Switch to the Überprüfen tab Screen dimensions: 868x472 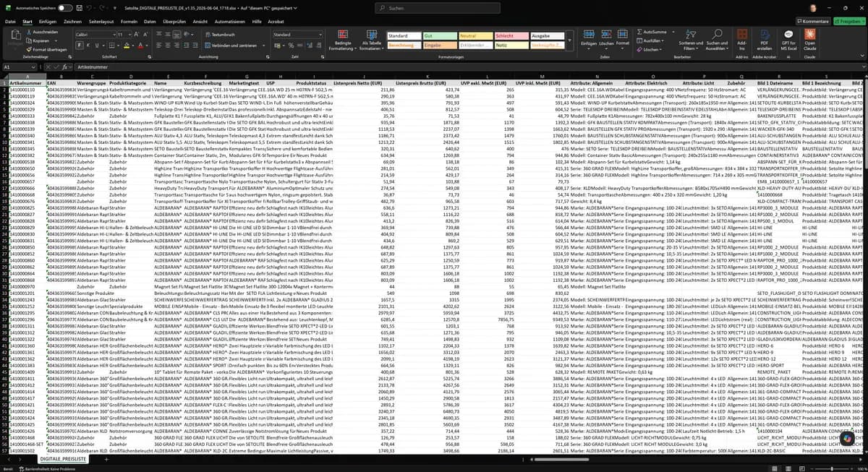pyautogui.click(x=174, y=22)
